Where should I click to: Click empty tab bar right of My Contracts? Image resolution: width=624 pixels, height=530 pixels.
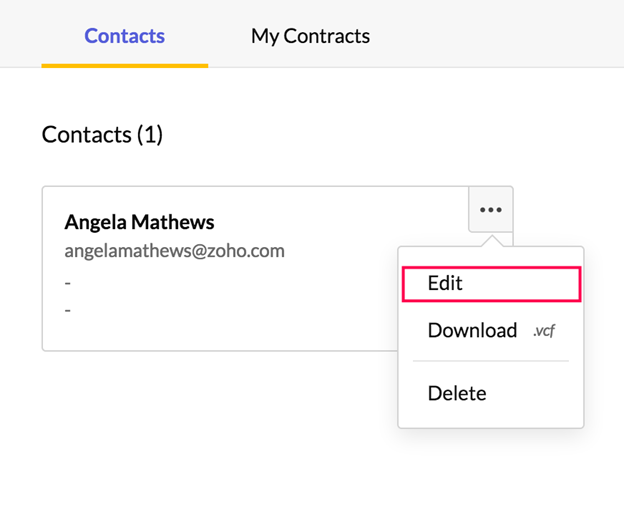tap(500, 36)
